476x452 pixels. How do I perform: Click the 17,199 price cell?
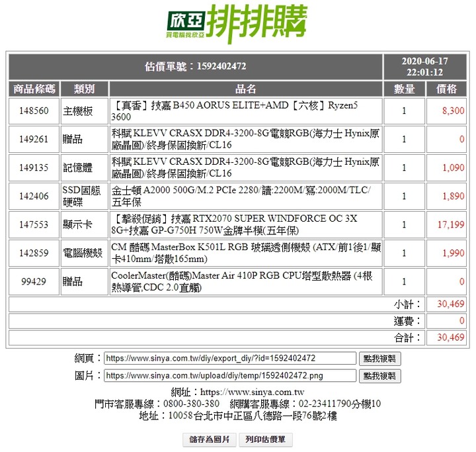[x=446, y=224]
